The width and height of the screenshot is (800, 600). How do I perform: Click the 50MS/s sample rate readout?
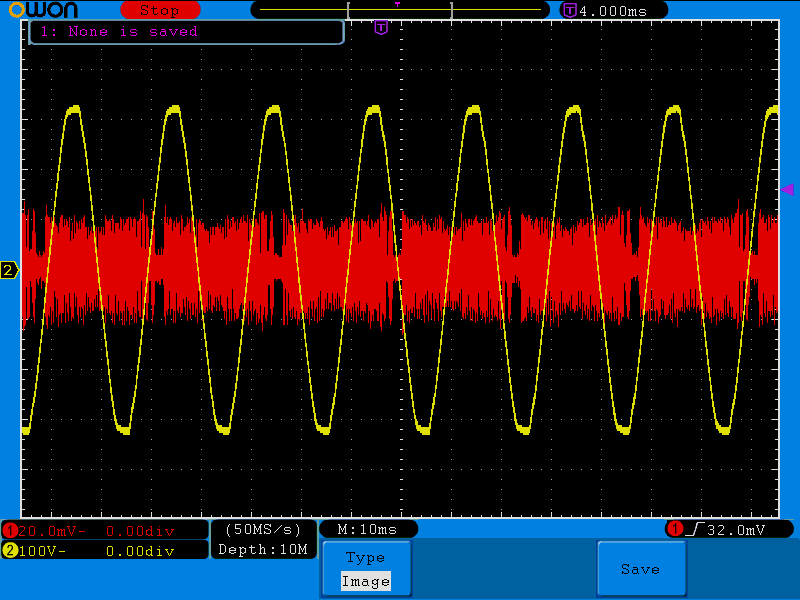click(x=263, y=529)
